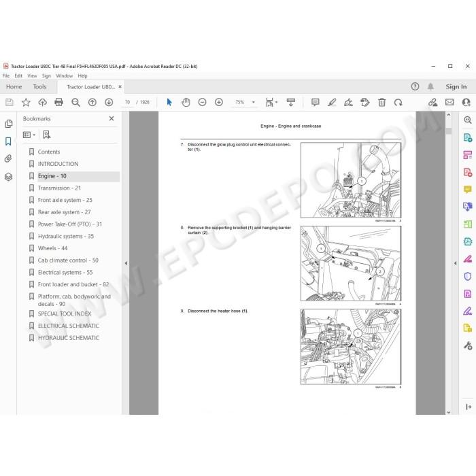Screen dimensions: 476x476
Task: Print the document via printer icon
Action: (59, 102)
